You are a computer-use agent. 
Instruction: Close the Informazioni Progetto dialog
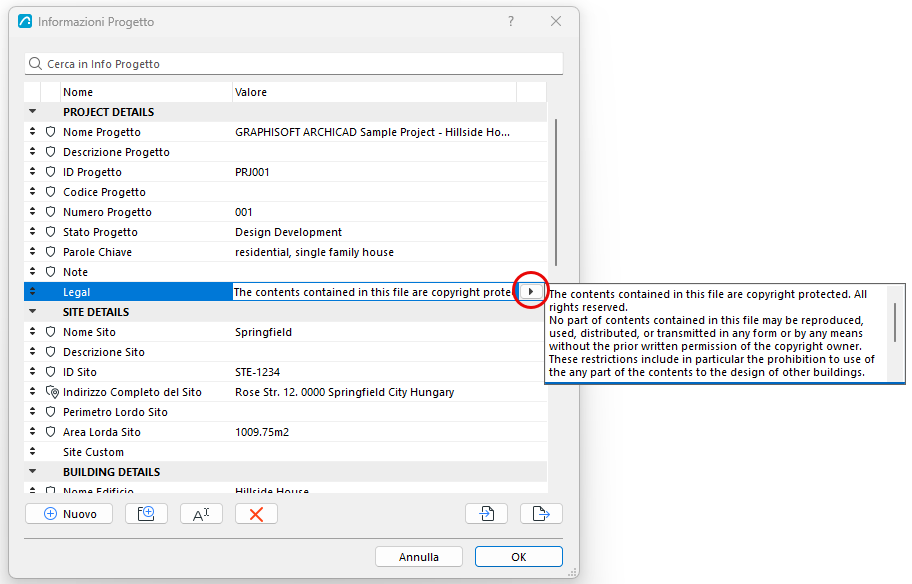(556, 22)
